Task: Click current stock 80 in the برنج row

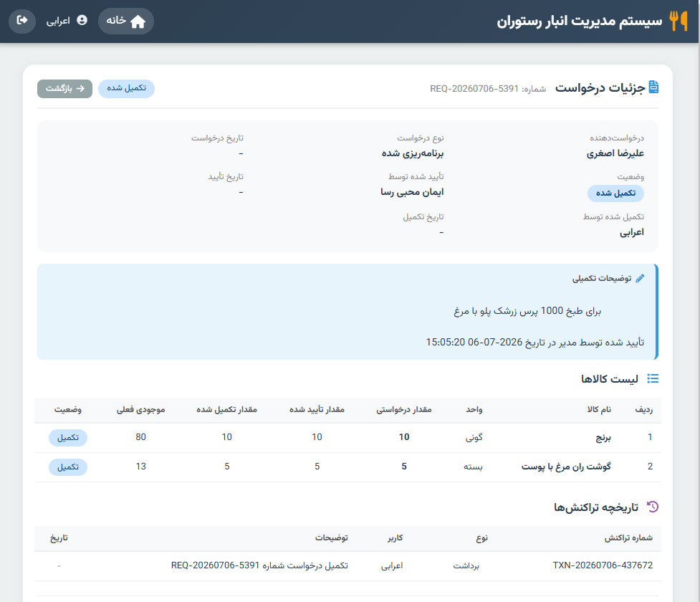Action: point(140,437)
